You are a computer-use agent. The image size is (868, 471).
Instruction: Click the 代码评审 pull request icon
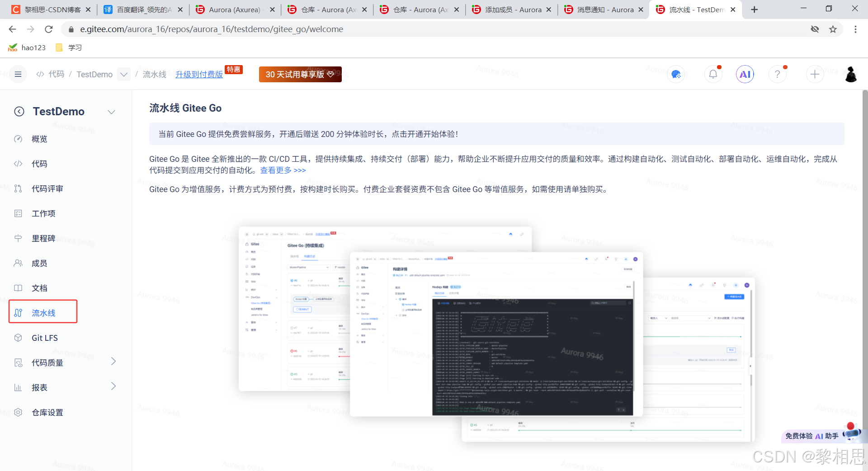18,188
